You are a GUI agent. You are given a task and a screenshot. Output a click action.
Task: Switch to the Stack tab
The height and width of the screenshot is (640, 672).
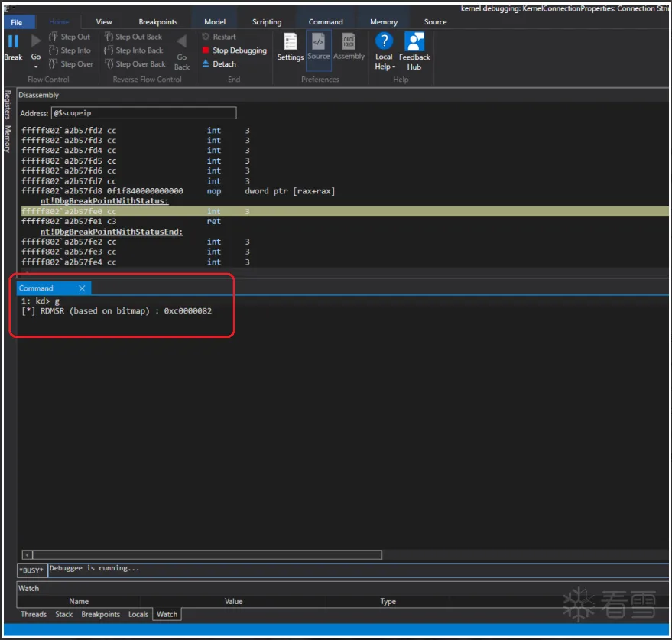coord(64,615)
